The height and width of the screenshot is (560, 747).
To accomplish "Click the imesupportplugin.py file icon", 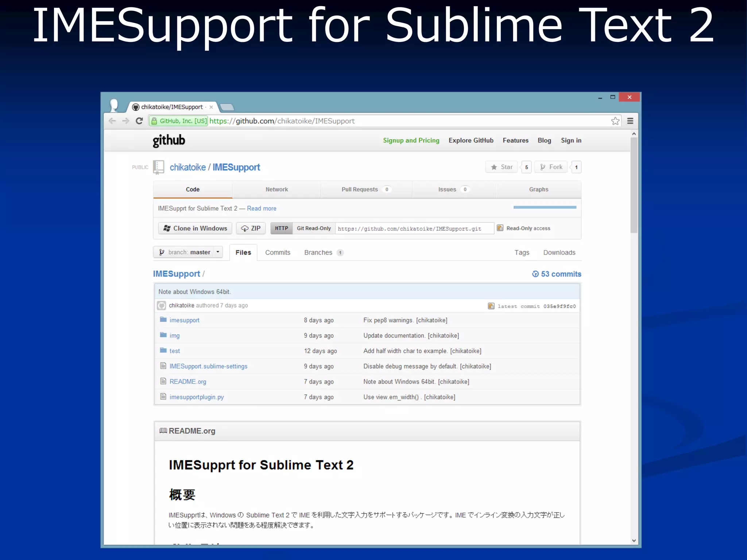I will (x=163, y=396).
